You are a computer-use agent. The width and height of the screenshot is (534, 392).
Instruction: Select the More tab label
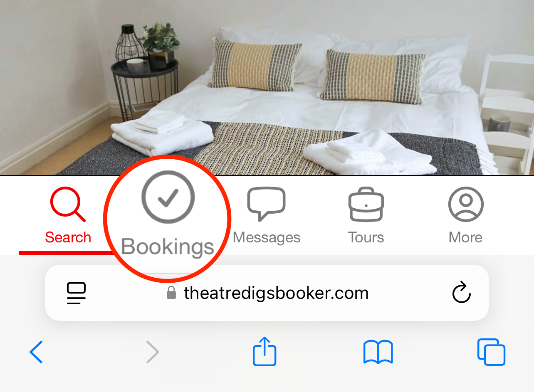point(466,237)
